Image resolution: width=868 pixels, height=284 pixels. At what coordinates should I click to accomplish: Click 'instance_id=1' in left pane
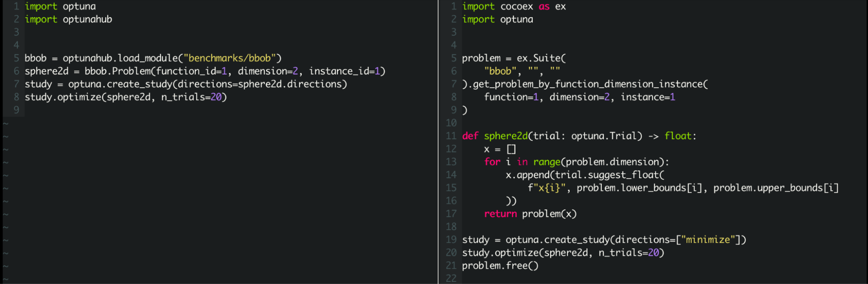click(x=344, y=71)
